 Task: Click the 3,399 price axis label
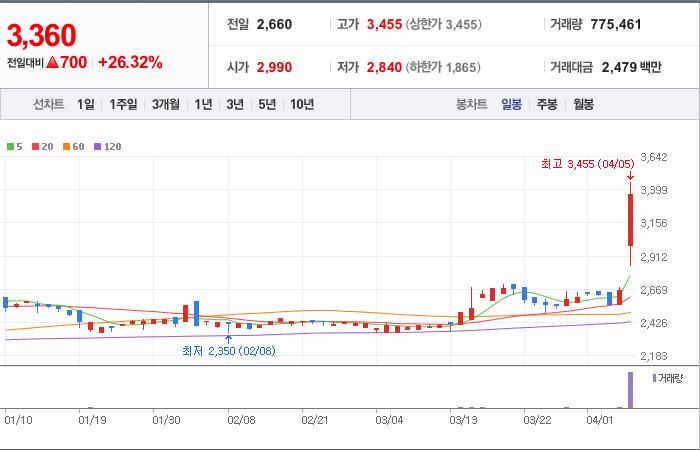pyautogui.click(x=654, y=190)
